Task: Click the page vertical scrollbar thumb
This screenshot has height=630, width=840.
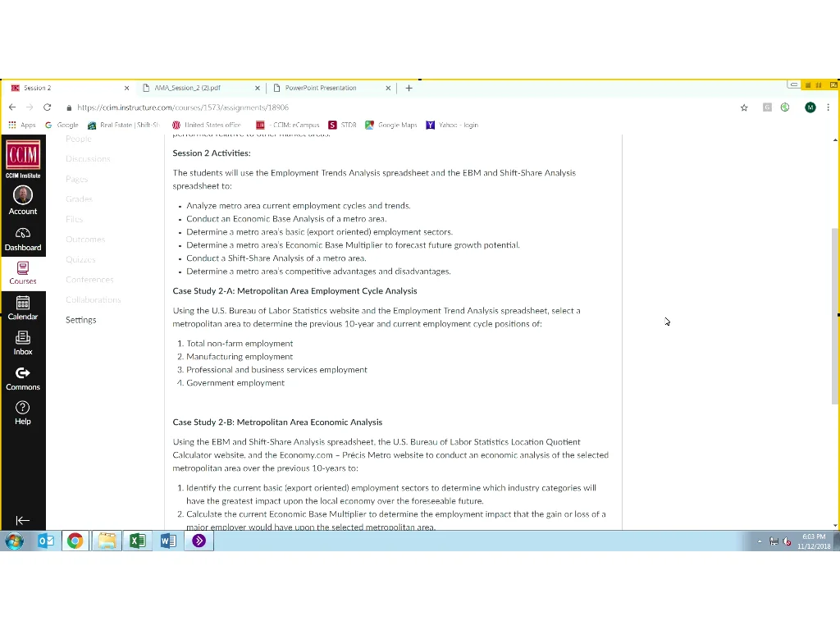Action: pos(834,316)
